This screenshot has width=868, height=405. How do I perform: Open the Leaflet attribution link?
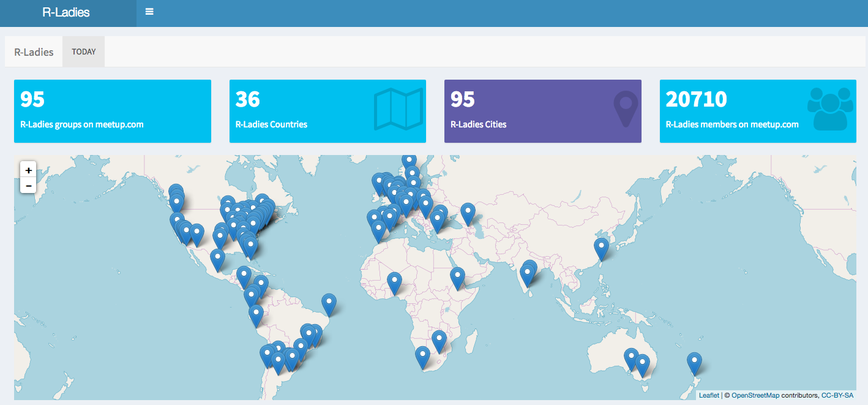coord(709,395)
